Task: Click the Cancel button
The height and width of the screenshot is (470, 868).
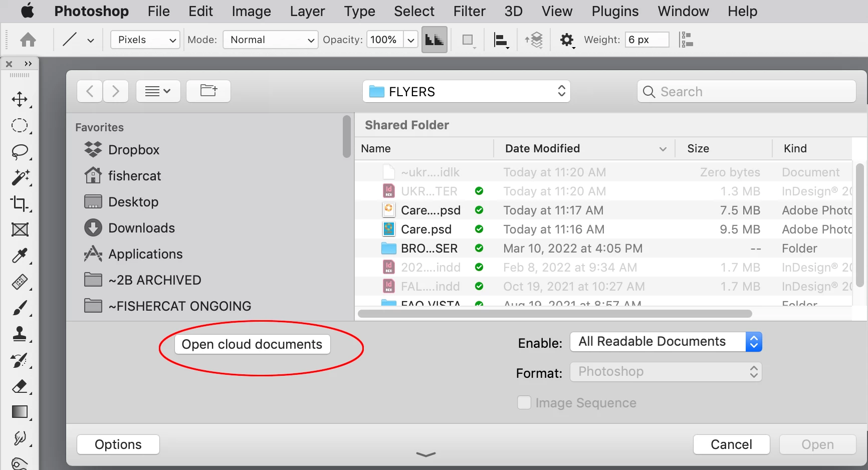Action: (x=731, y=444)
